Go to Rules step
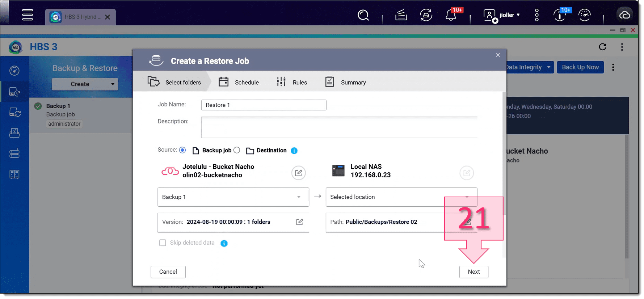The image size is (644, 299). click(292, 82)
